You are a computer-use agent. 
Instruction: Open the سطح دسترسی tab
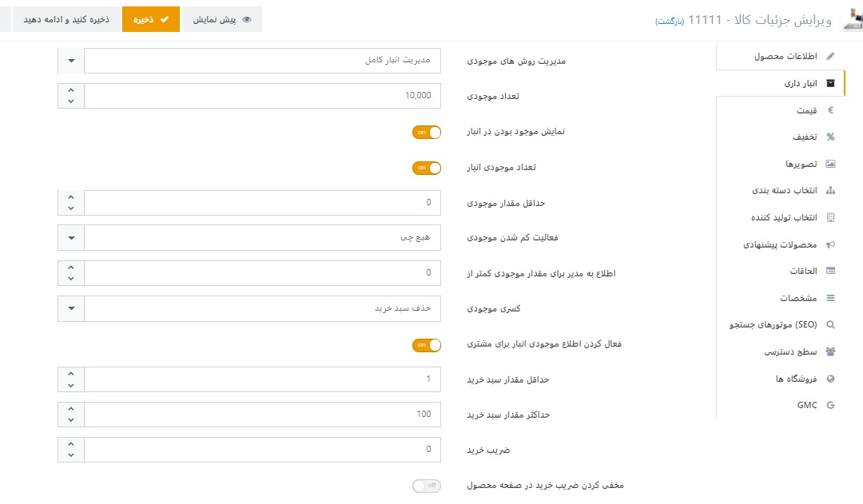[781, 351]
